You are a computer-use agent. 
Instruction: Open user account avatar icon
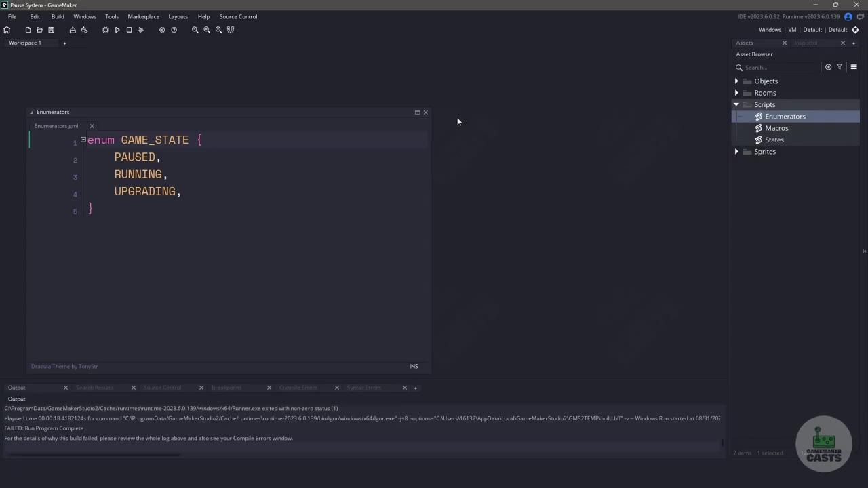coord(848,16)
